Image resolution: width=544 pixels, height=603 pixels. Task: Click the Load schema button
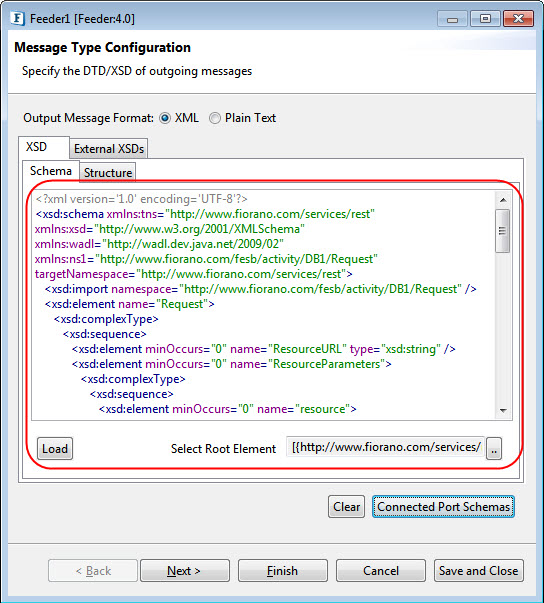(x=55, y=449)
